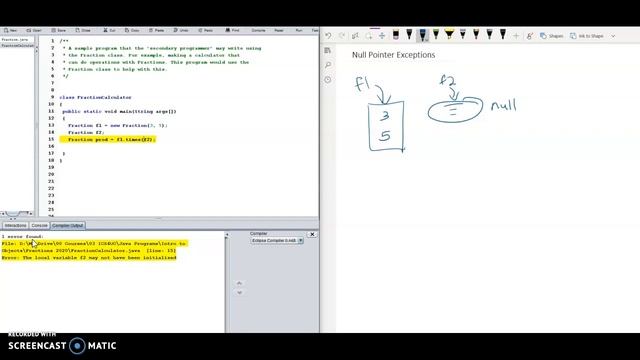This screenshot has height=360, width=640.
Task: Select FractionCalculator.java in the file list
Action: tap(17, 45)
